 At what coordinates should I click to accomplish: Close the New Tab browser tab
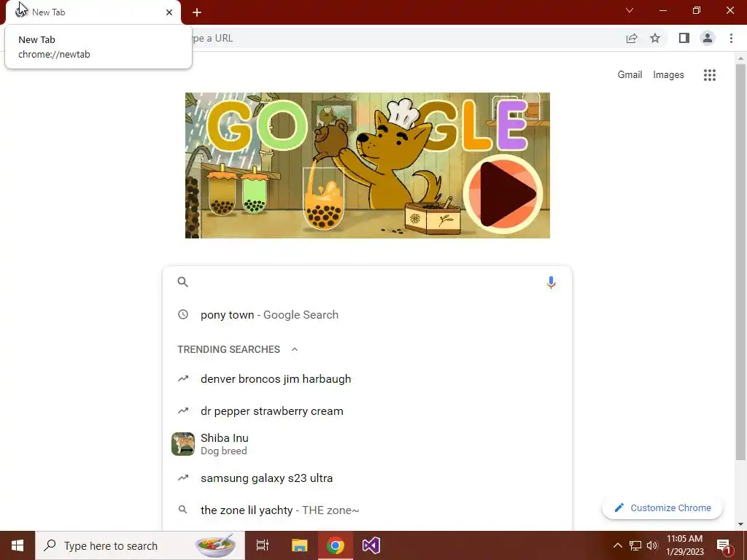169,12
